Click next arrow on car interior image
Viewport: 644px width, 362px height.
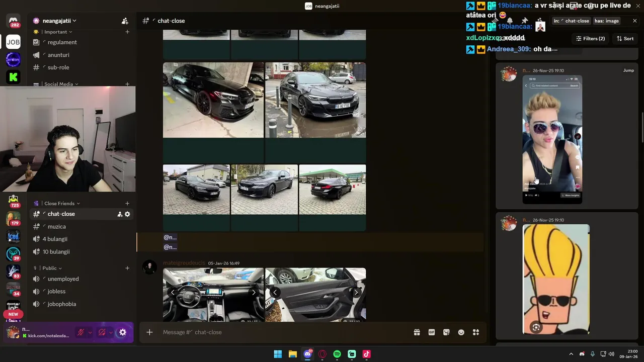point(254,292)
